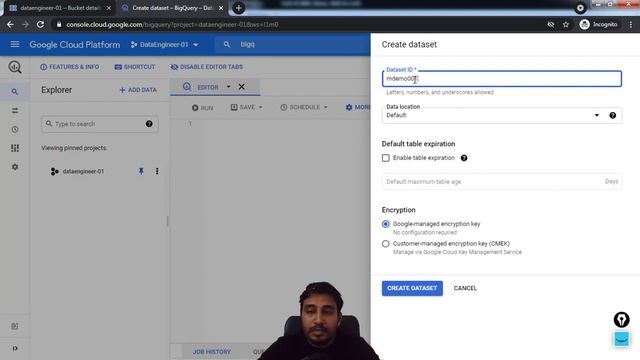Screen dimensions: 640x360
Task: Click the CREATE DATASET button
Action: [412, 288]
